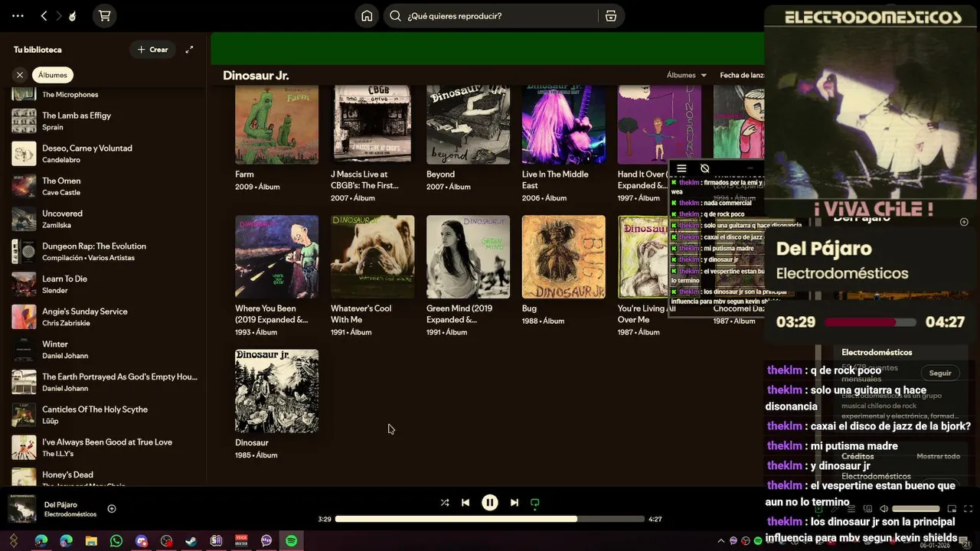This screenshot has width=980, height=551.
Task: Expand Tu biblioteca panel
Action: (189, 49)
